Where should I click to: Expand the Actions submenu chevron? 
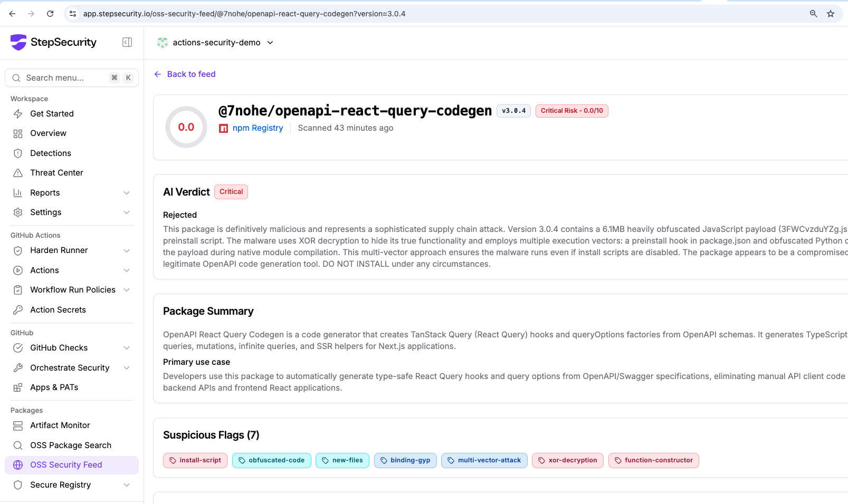click(x=127, y=270)
